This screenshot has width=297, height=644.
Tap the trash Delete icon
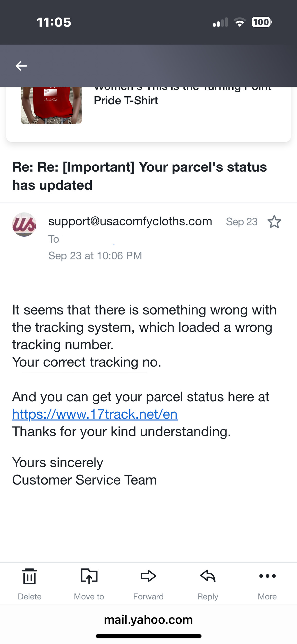pyautogui.click(x=30, y=577)
